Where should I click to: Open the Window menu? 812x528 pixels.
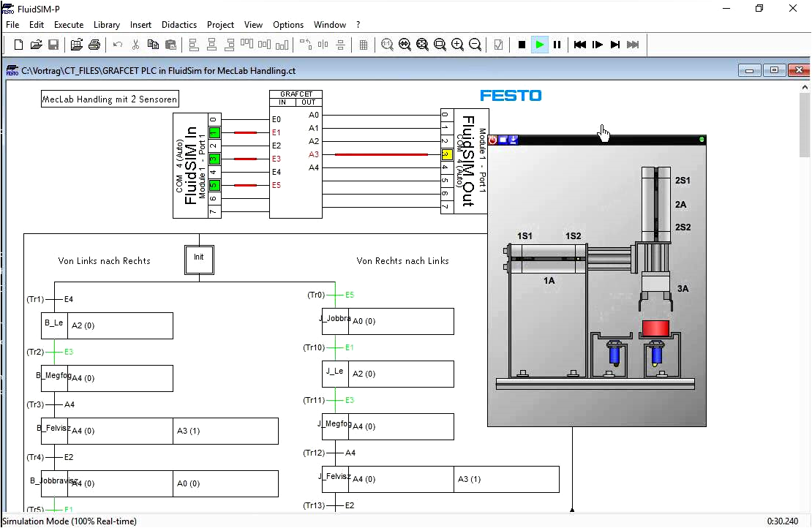tap(330, 25)
